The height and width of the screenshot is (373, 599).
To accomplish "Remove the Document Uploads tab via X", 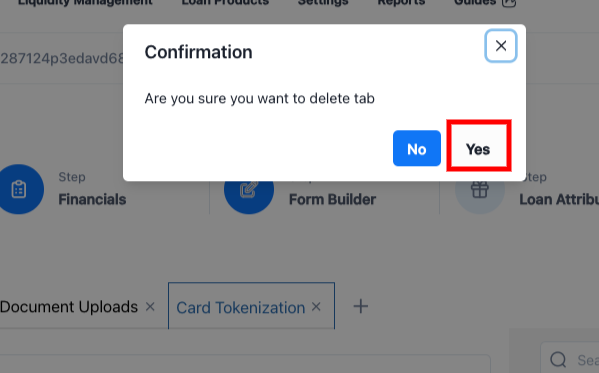I will (x=150, y=307).
